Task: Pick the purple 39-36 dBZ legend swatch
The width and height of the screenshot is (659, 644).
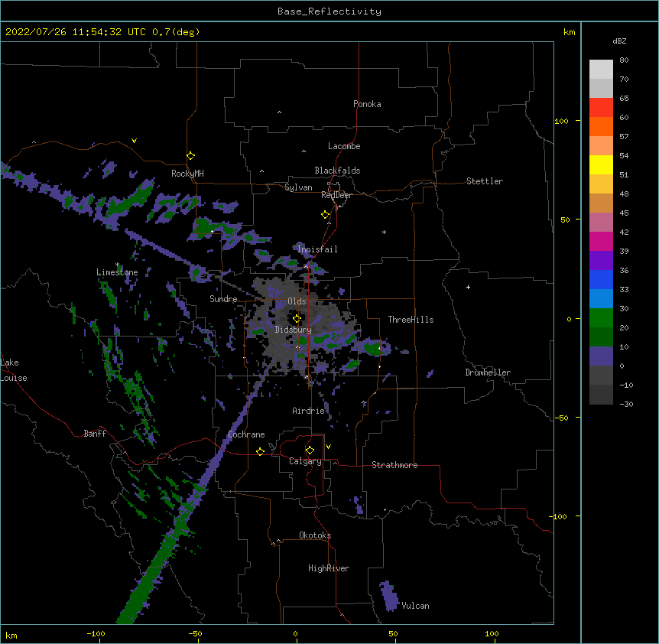Action: (x=601, y=261)
